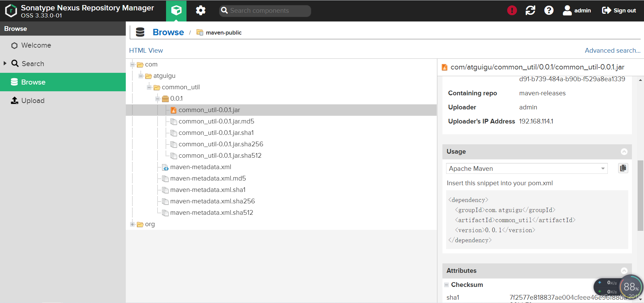Collapse the Attributes panel
Screen dimensions: 644x303
(624, 271)
